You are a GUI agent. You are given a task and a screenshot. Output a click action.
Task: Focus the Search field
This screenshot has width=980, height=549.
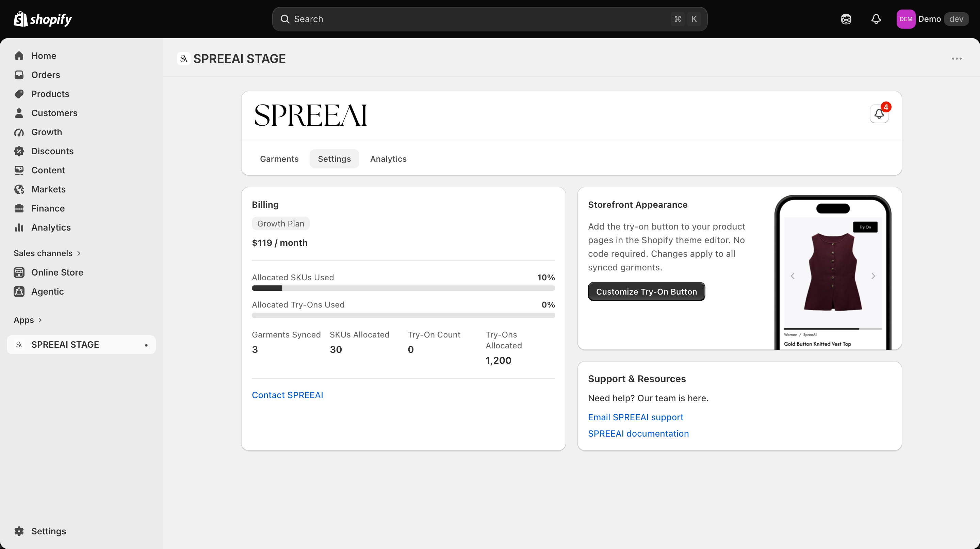490,19
